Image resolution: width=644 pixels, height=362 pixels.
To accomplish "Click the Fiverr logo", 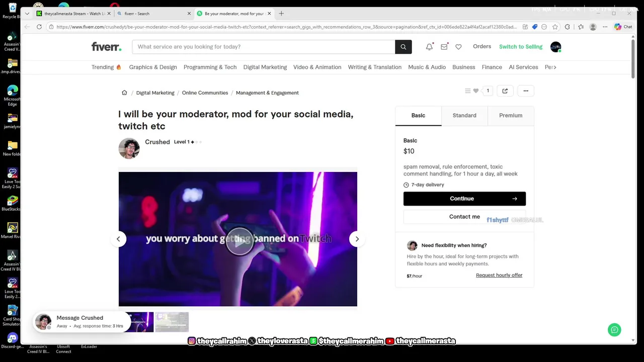I will [x=106, y=47].
